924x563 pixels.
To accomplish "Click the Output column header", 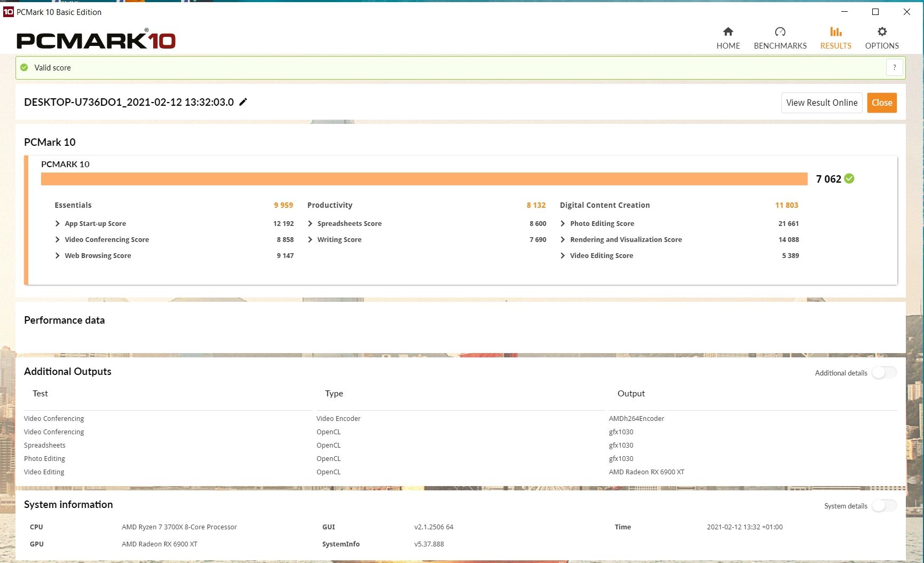I will tap(631, 394).
